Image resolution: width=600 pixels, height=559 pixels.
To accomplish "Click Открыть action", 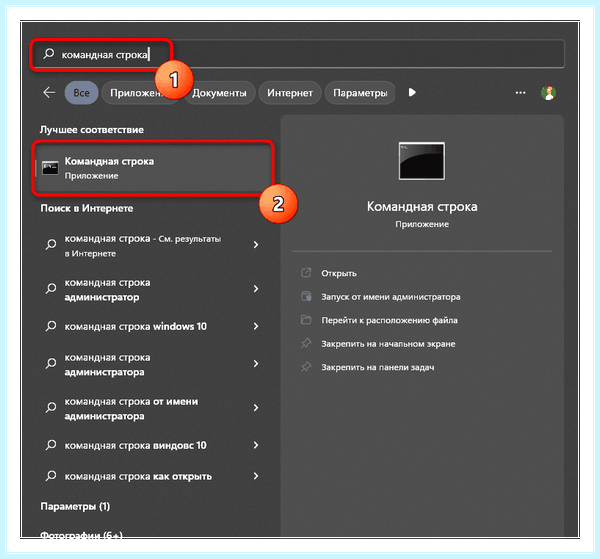I will 339,273.
